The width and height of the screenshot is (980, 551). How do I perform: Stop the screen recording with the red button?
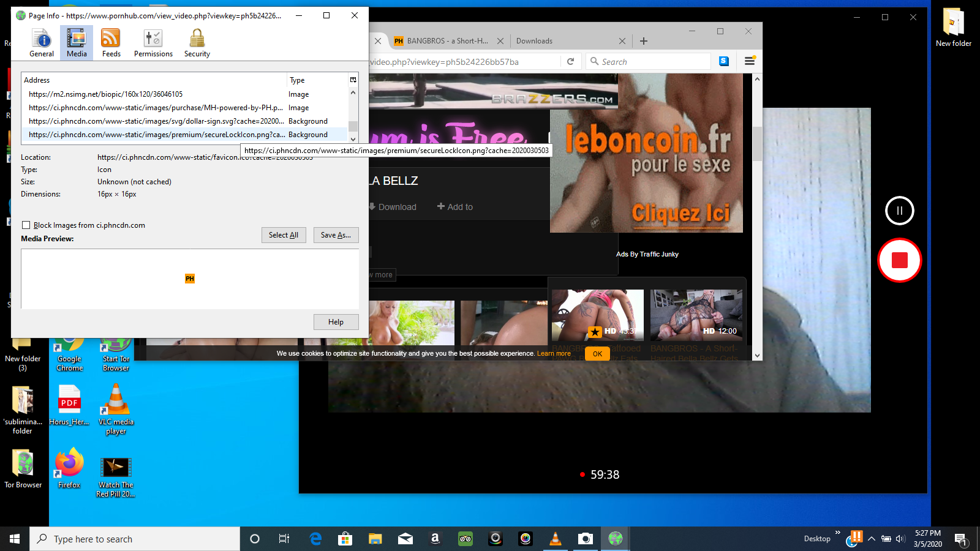tap(899, 260)
